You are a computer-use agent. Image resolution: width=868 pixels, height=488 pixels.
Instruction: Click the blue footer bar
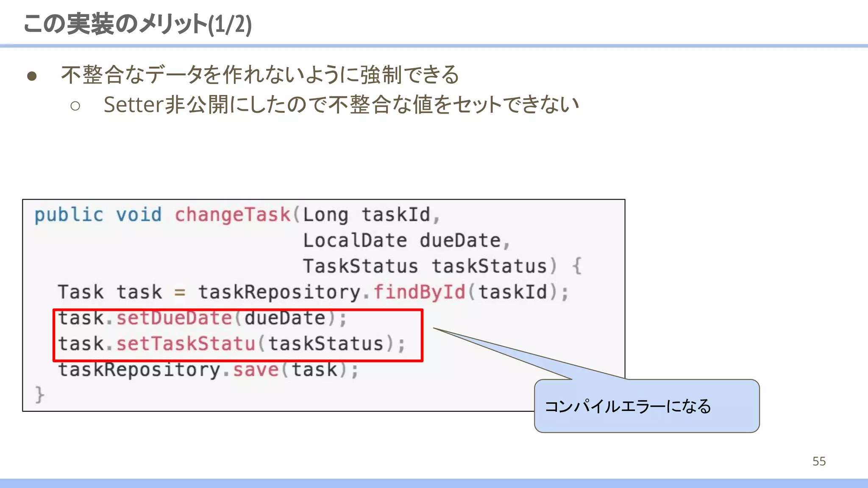tap(434, 483)
